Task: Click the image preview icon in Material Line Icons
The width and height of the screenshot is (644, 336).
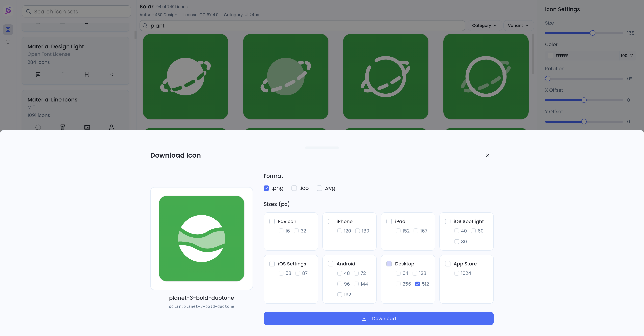Action: [87, 127]
